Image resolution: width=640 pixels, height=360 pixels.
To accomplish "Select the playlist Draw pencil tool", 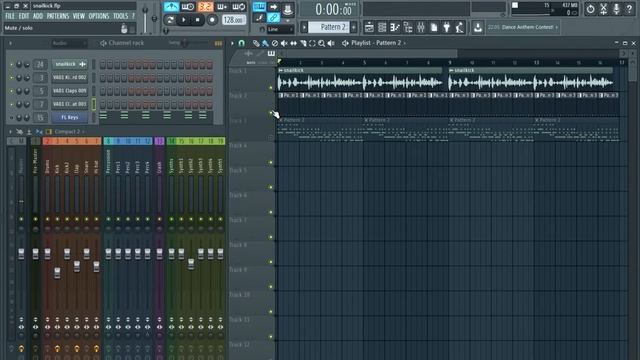I will pyautogui.click(x=256, y=43).
